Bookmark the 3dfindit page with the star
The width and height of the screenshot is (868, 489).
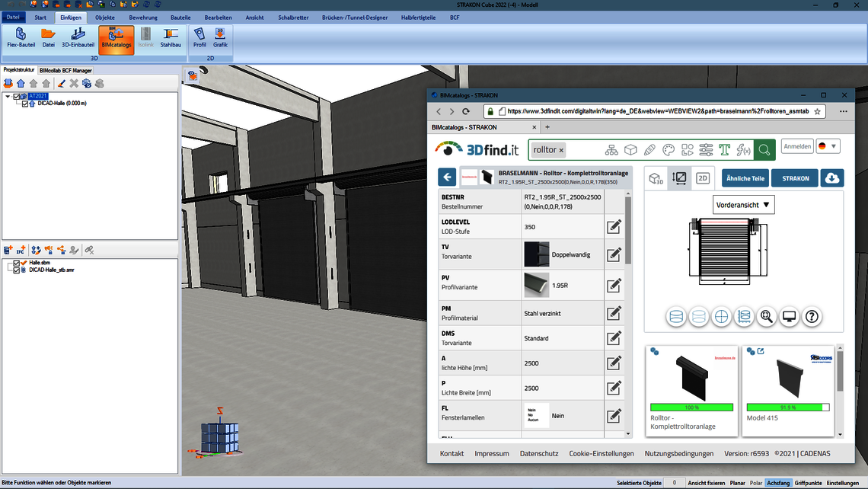point(817,111)
